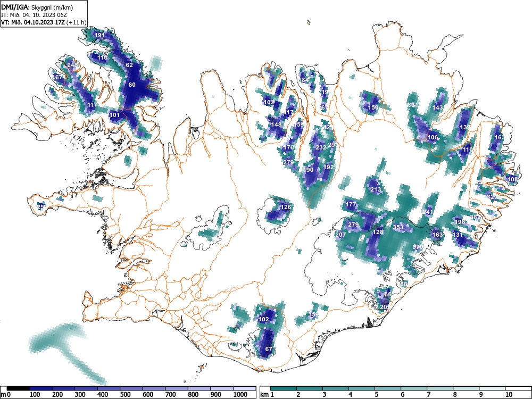Viewport: 532px width, 399px height.
Task: Click the visibility value 126 on the map
Action: click(x=286, y=207)
